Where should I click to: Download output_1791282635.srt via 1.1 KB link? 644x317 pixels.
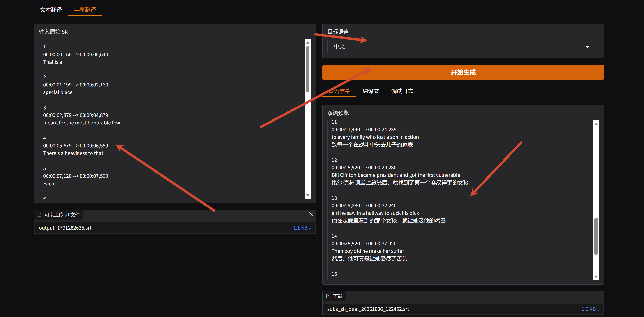[x=302, y=228]
